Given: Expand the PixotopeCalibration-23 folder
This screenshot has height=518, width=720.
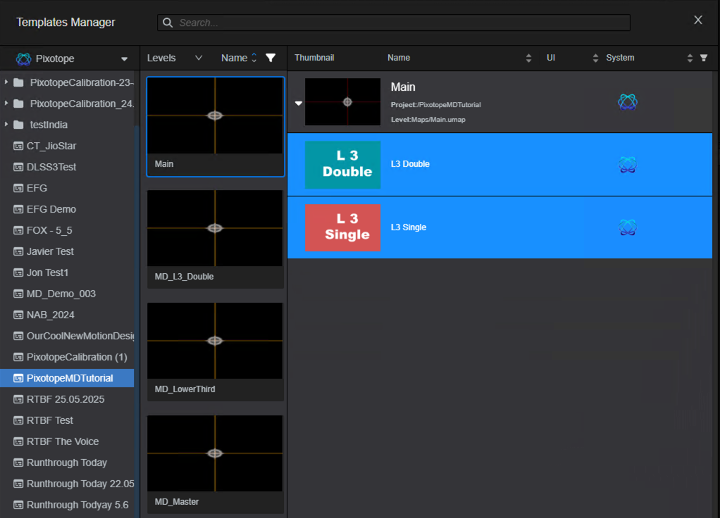Looking at the screenshot, I should click(6, 82).
